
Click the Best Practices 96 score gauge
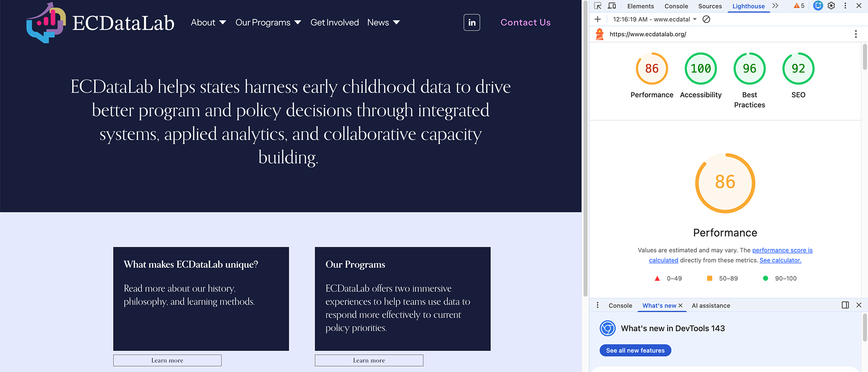pos(750,69)
